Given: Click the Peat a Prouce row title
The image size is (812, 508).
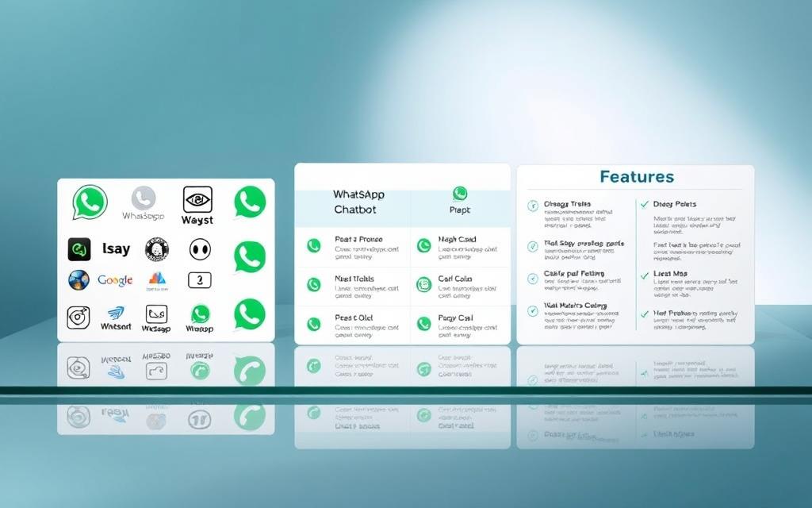Looking at the screenshot, I should point(358,240).
